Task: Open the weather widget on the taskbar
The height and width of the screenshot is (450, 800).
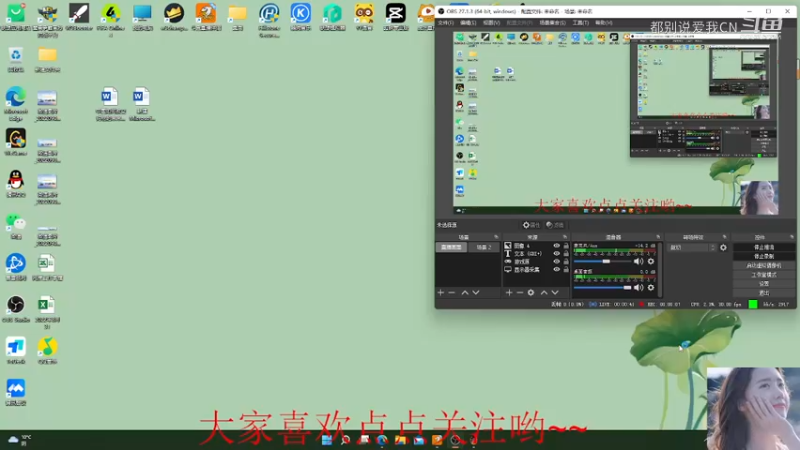Action: click(x=20, y=440)
